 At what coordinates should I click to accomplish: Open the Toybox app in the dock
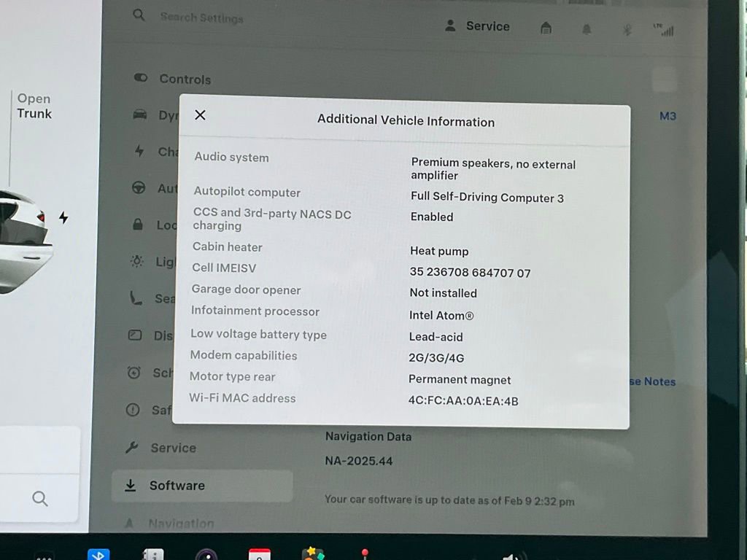[313, 553]
